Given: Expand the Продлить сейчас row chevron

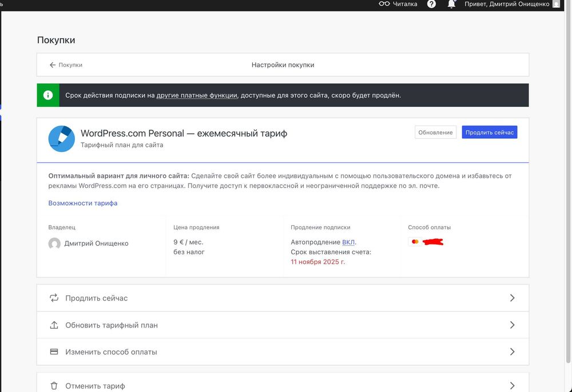Looking at the screenshot, I should (512, 298).
